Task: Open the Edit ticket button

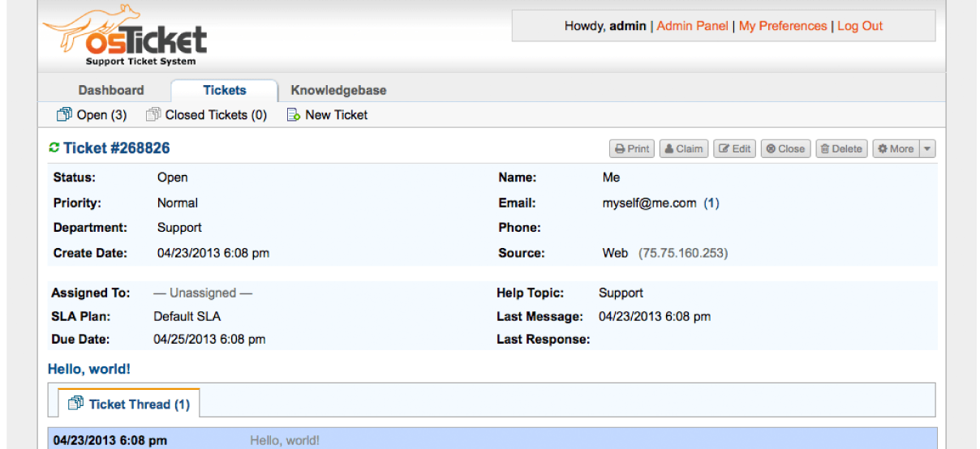Action: (x=734, y=149)
